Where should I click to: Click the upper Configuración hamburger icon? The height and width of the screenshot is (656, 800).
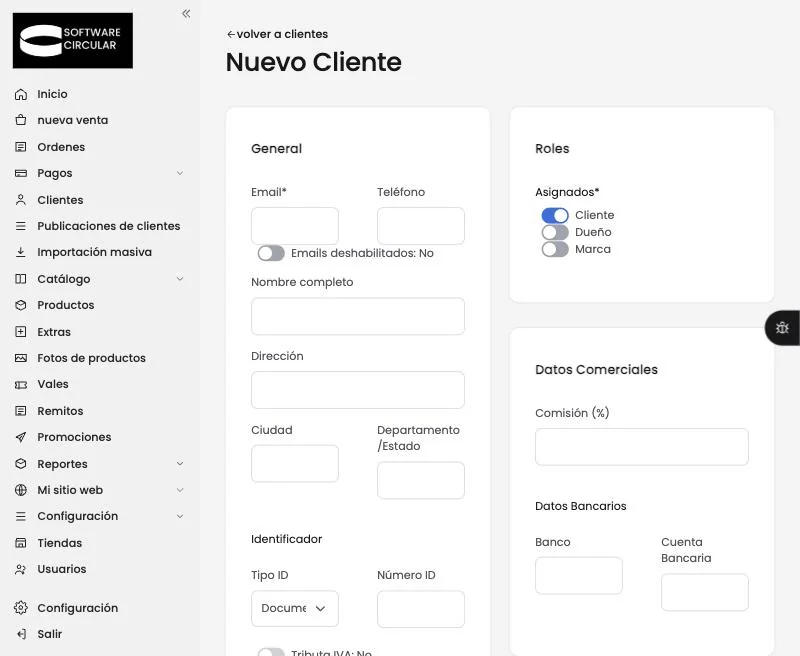[21, 517]
